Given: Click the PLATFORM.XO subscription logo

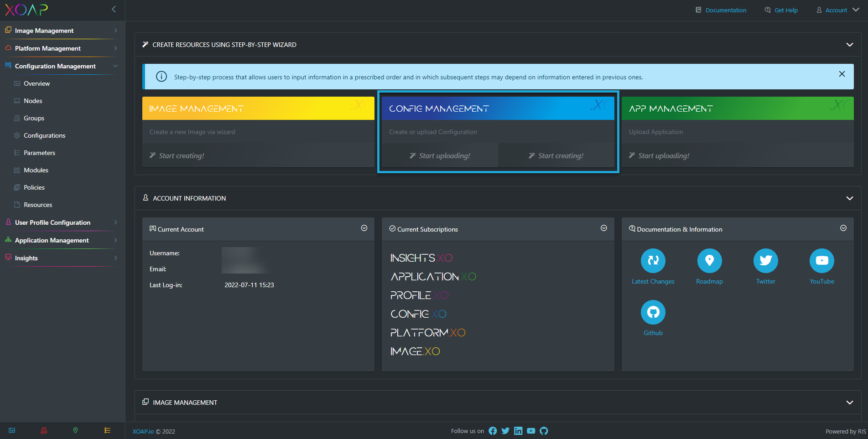Looking at the screenshot, I should pos(428,333).
